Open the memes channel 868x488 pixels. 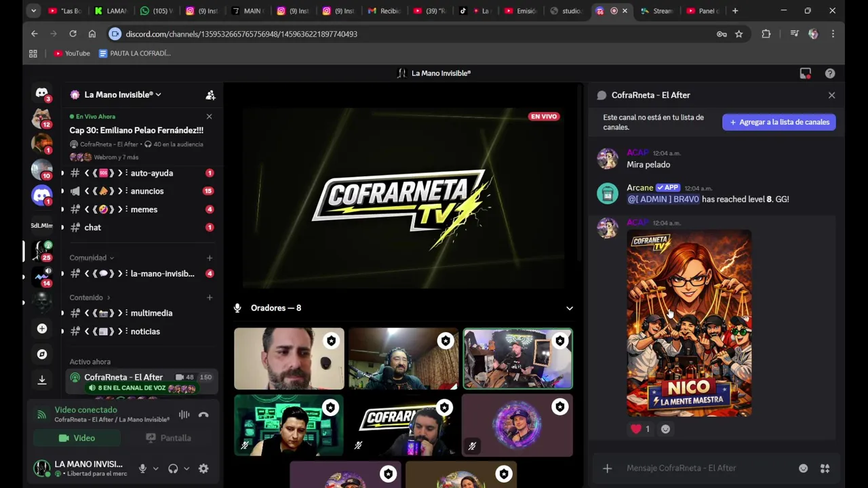point(141,209)
